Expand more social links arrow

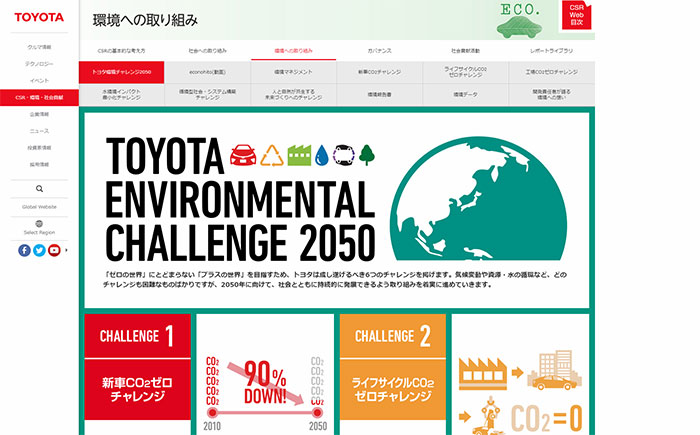click(x=66, y=250)
